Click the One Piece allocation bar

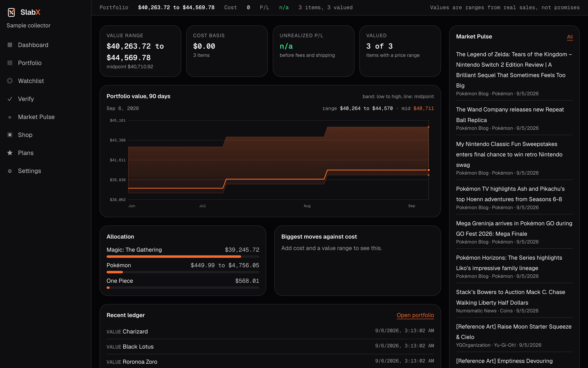183,288
